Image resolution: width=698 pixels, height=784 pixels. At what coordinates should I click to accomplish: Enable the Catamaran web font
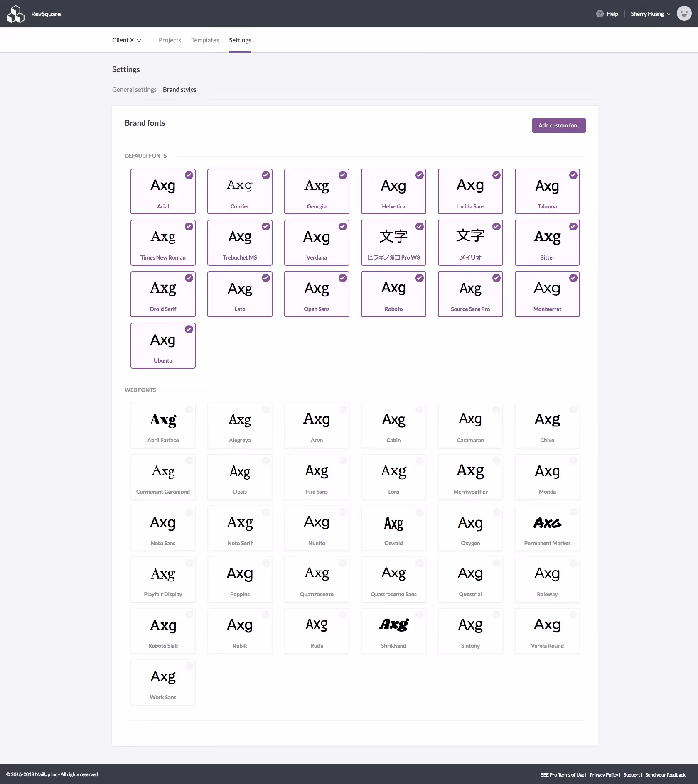pos(470,425)
